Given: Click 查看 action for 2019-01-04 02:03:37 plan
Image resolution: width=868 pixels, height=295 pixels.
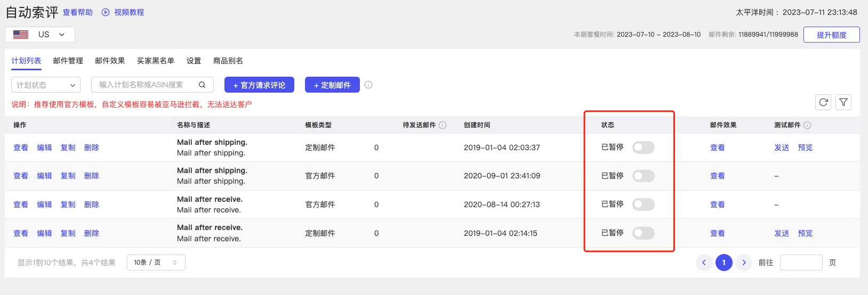Looking at the screenshot, I should coord(21,147).
